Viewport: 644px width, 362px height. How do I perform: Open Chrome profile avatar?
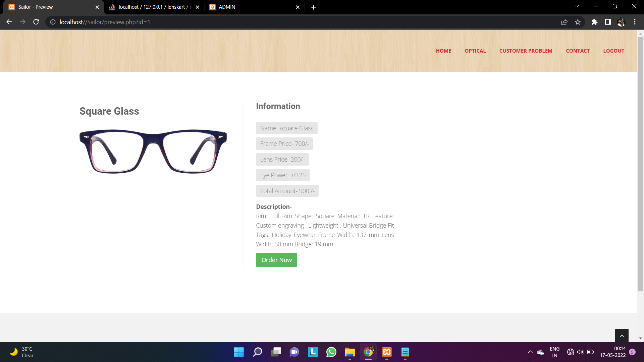tap(621, 22)
